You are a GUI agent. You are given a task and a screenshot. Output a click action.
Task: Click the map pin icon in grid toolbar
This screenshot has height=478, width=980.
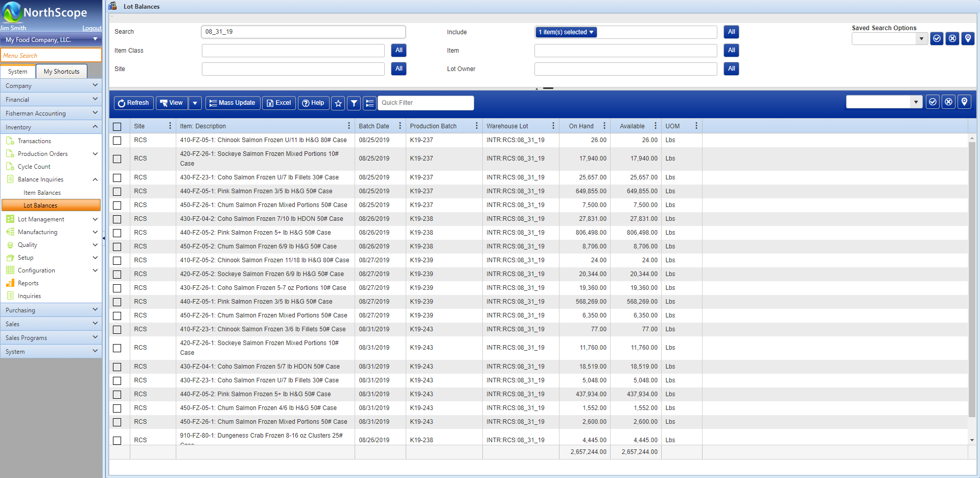(x=964, y=102)
